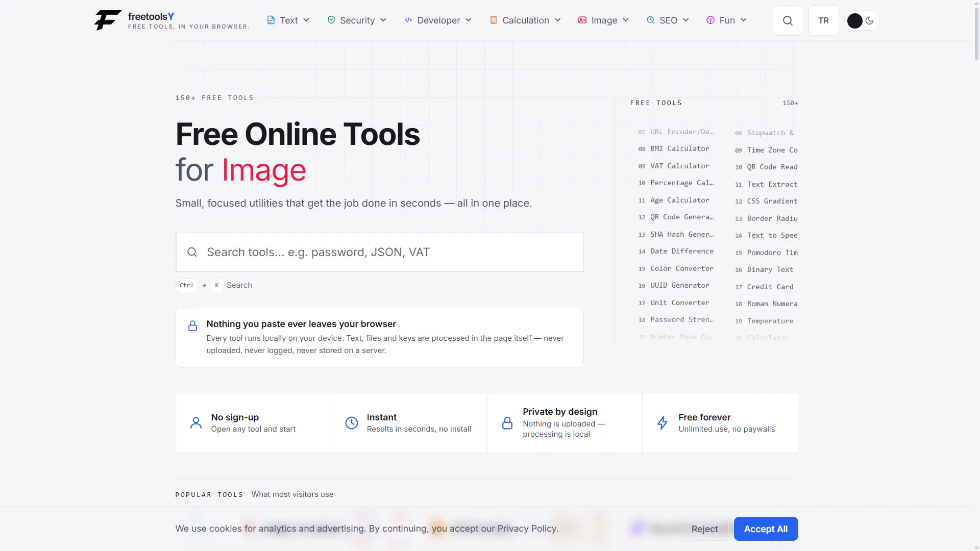Open the Security menu label
The height and width of the screenshot is (551, 980).
click(357, 20)
